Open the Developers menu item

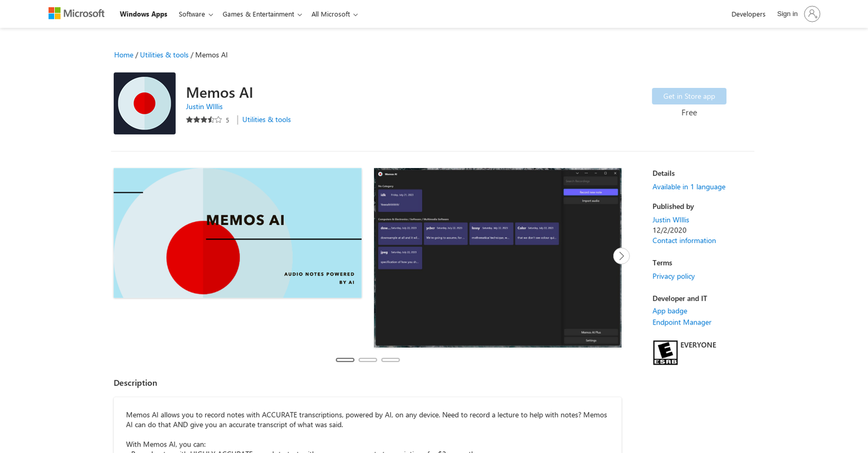click(748, 14)
